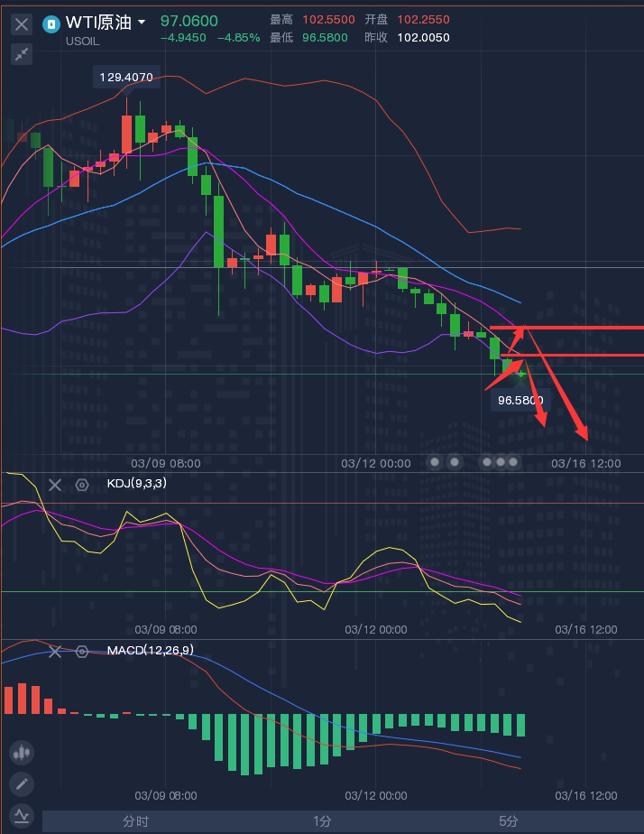The height and width of the screenshot is (834, 644).
Task: Click the low price value 96.5800 in header
Action: pyautogui.click(x=325, y=38)
